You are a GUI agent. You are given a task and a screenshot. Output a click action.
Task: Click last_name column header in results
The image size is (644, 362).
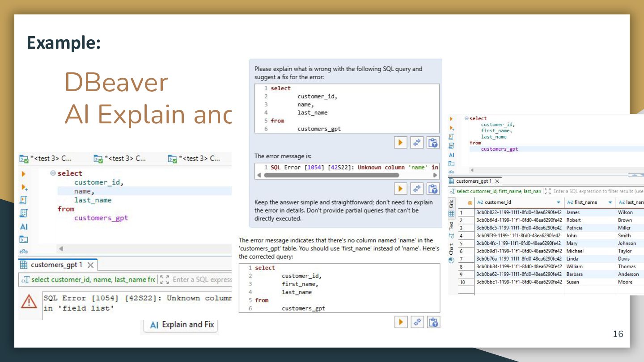(631, 202)
